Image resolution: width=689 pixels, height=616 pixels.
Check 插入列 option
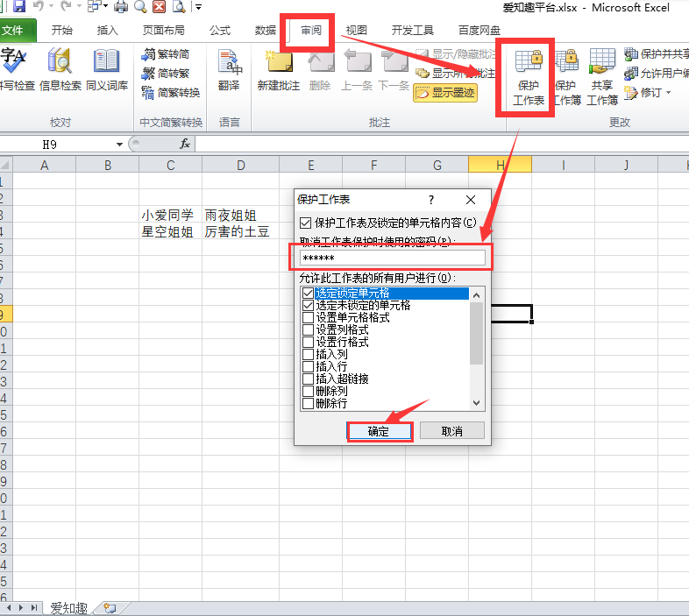[x=308, y=354]
